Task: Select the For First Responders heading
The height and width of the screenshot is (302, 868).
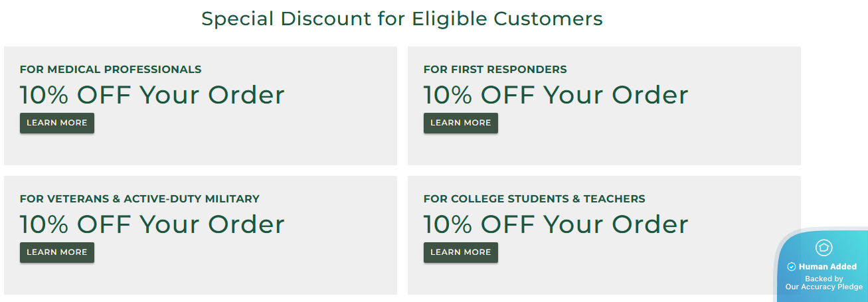Action: (495, 69)
